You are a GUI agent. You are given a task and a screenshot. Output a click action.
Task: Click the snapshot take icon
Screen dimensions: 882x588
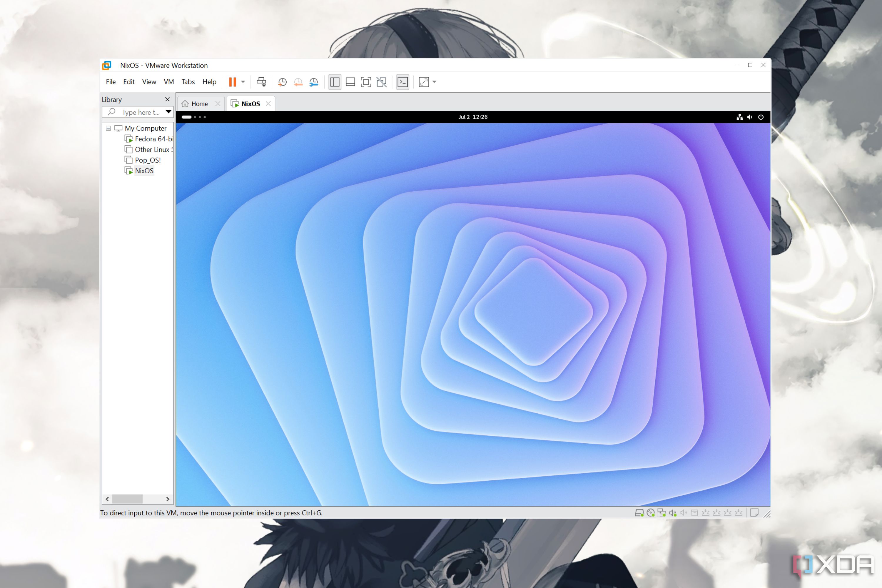(282, 81)
